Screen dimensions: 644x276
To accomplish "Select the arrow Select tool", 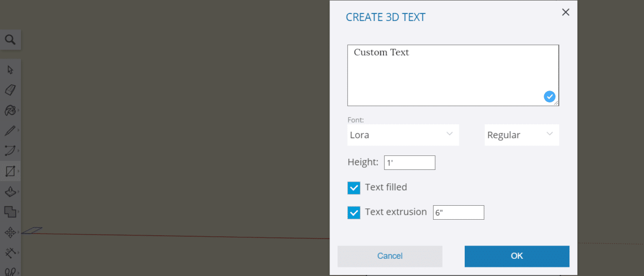I will point(10,70).
